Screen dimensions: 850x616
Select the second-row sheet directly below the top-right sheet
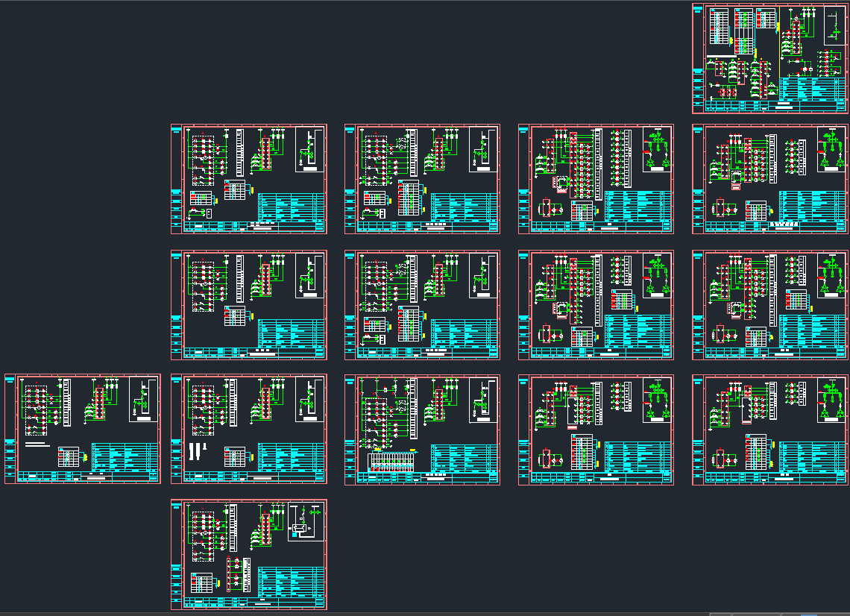click(770, 180)
